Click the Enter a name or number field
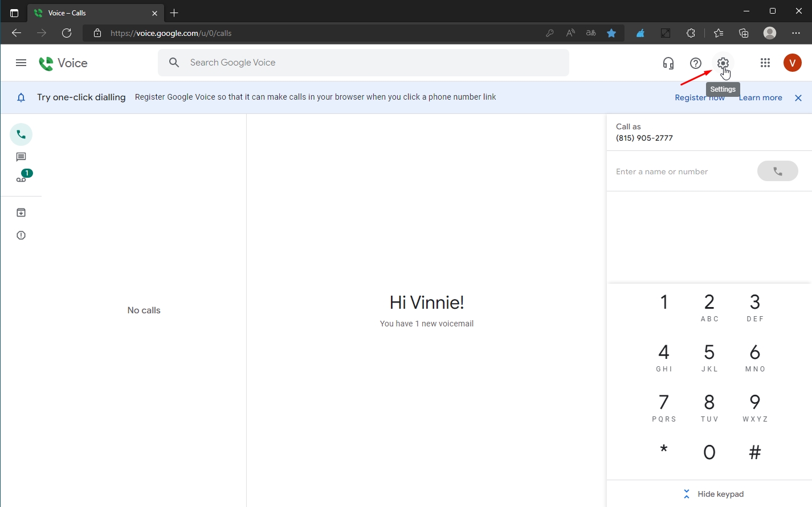The width and height of the screenshot is (812, 507). tap(681, 171)
